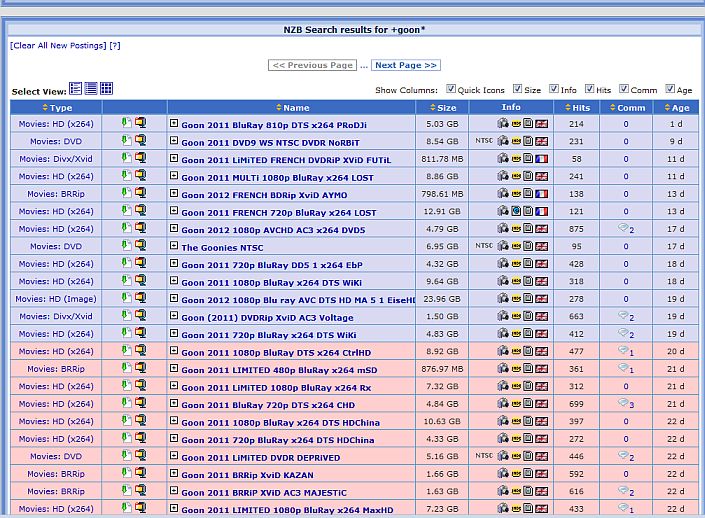Viewport: 705px width, 518px height.
Task: Click Movies: HD (Image) type link
Action: tap(56, 299)
